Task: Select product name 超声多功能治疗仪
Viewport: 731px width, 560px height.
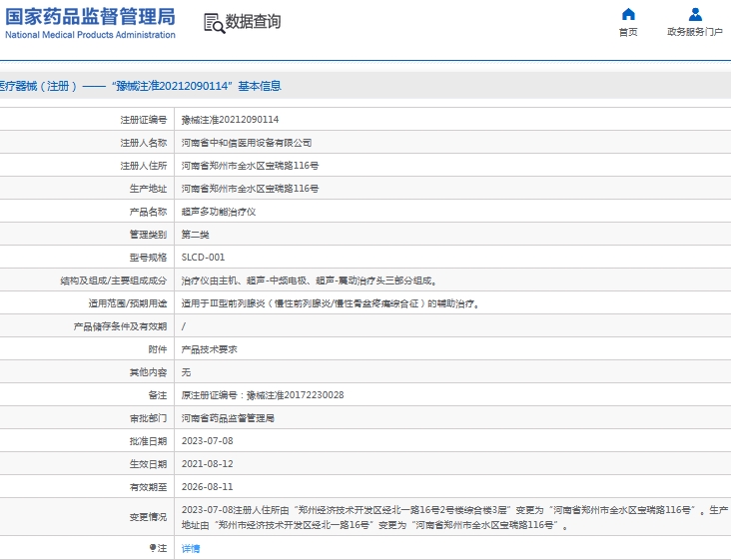Action: pyautogui.click(x=218, y=212)
